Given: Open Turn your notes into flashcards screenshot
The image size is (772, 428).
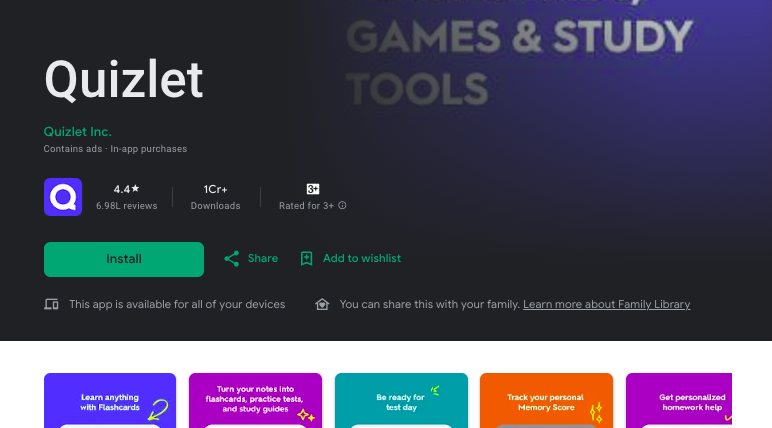Looking at the screenshot, I should (255, 400).
